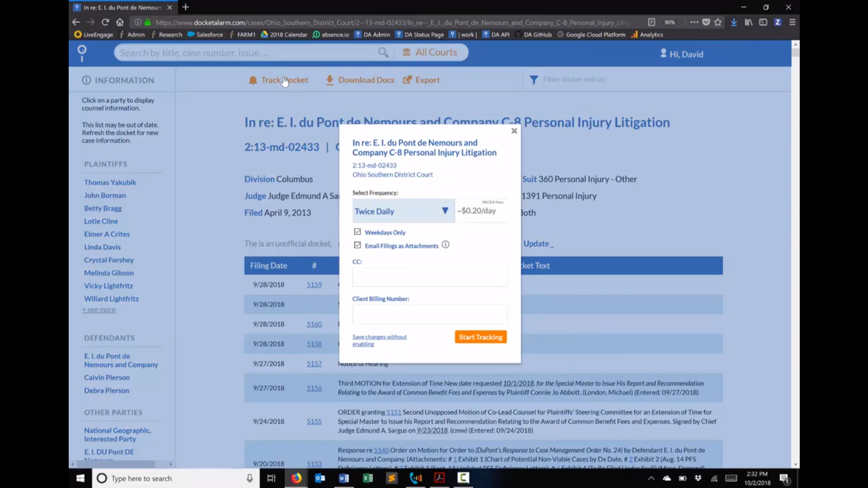Click the Export icon
The height and width of the screenshot is (488, 868).
point(407,80)
